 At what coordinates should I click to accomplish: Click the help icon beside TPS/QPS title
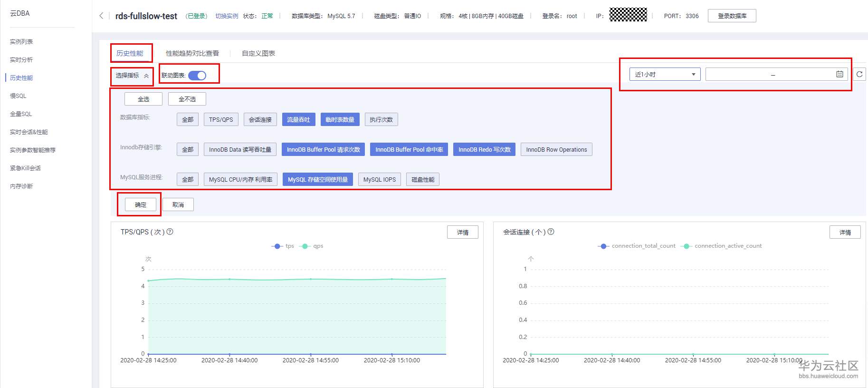click(x=170, y=232)
